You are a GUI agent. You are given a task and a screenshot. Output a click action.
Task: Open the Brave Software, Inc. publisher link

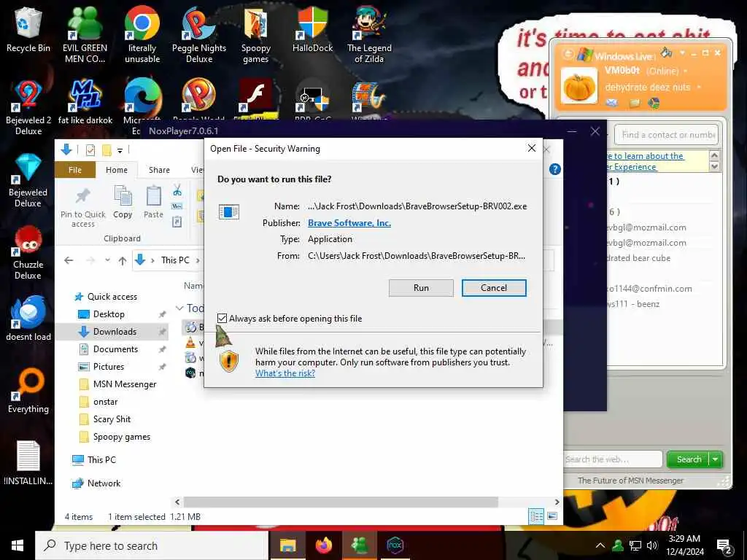tap(349, 223)
